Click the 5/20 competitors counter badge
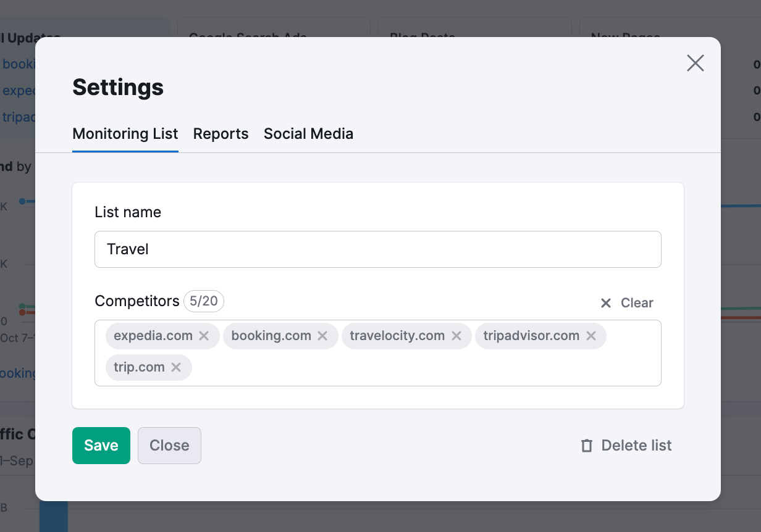The height and width of the screenshot is (532, 761). coord(204,301)
